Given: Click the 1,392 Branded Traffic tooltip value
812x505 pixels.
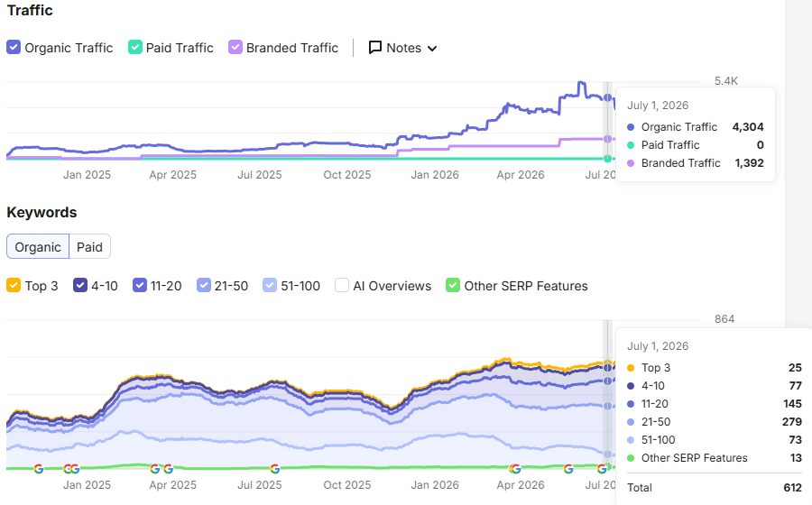Looking at the screenshot, I should [x=750, y=163].
